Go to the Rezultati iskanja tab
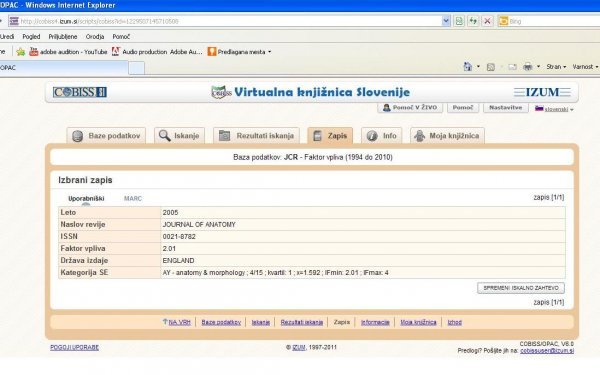Viewport: 600px width, 375px height. 256,135
